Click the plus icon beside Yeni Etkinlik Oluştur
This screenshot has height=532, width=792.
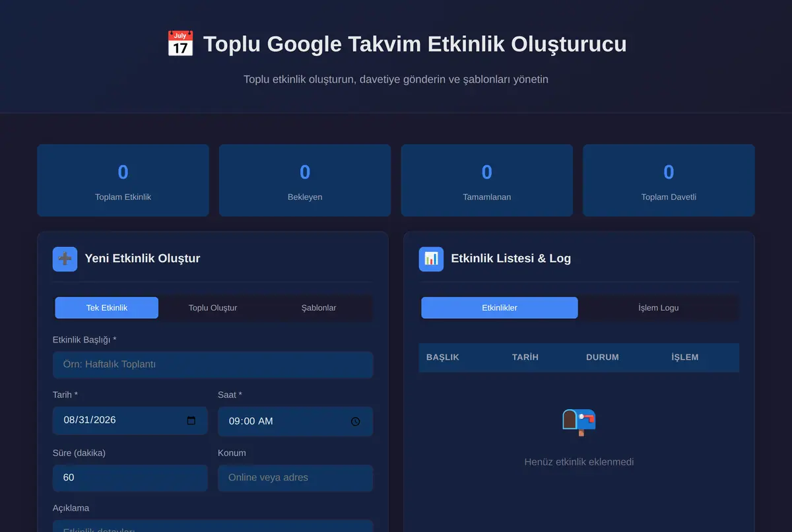tap(65, 259)
